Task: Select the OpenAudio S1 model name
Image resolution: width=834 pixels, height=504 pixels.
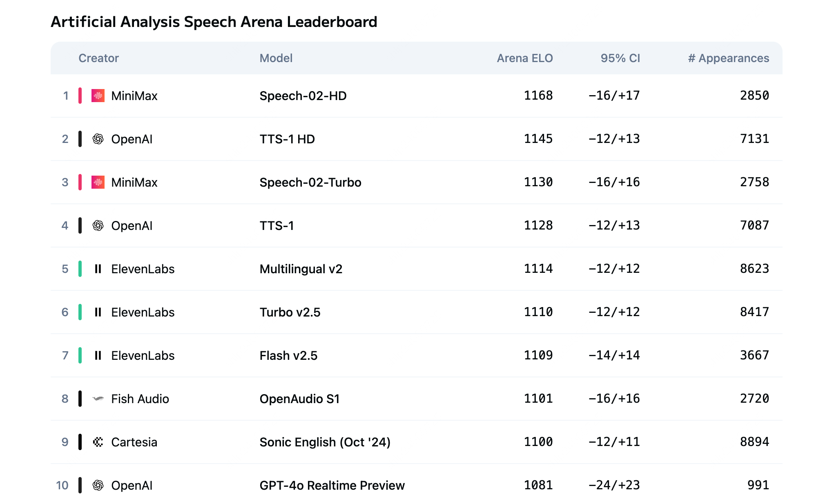Action: point(300,399)
